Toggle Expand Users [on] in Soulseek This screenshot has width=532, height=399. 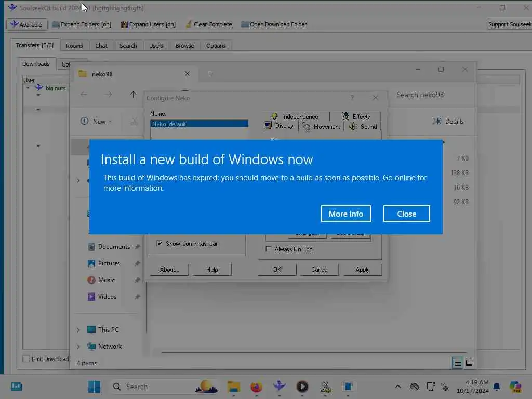148,24
